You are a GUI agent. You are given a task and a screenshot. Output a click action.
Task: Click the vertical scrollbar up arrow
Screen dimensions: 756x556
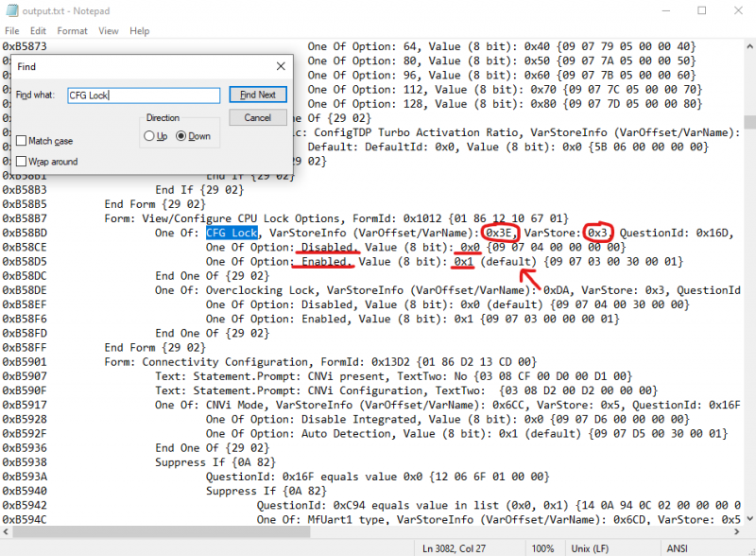pyautogui.click(x=749, y=45)
